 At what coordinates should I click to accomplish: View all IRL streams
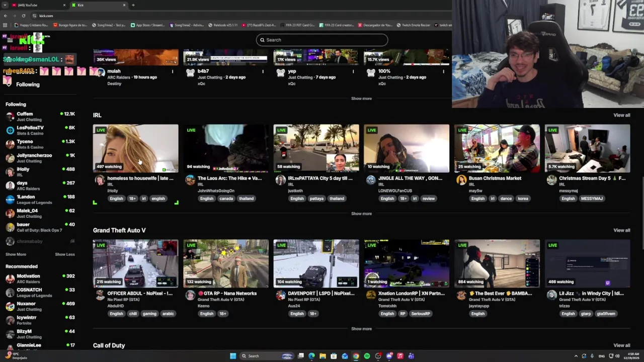click(621, 115)
